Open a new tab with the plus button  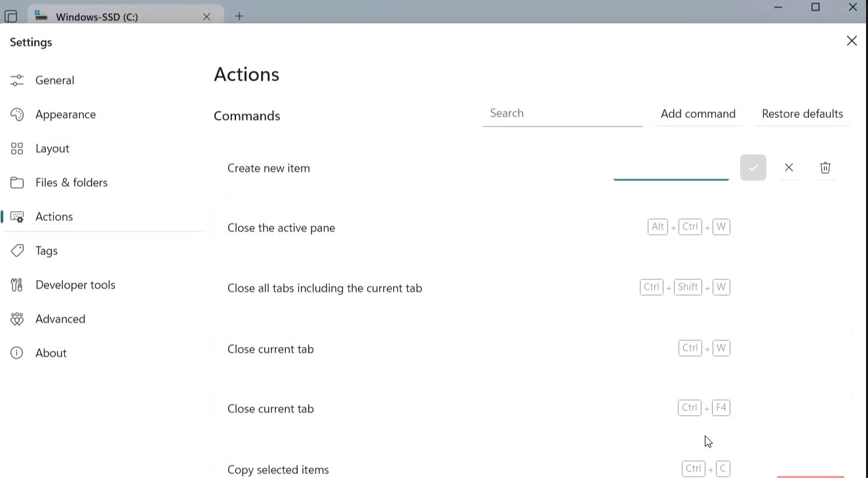tap(239, 16)
